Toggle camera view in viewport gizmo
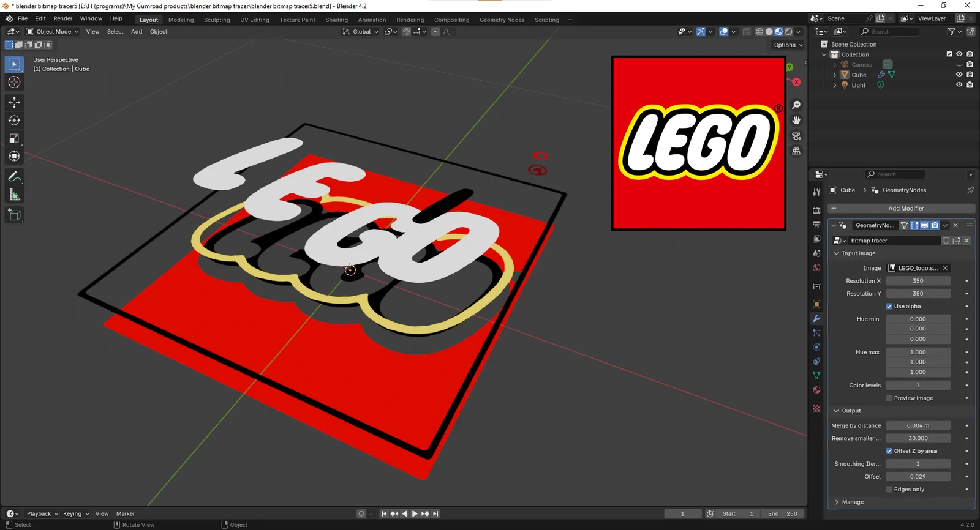Viewport: 980px width, 530px height. tap(796, 136)
